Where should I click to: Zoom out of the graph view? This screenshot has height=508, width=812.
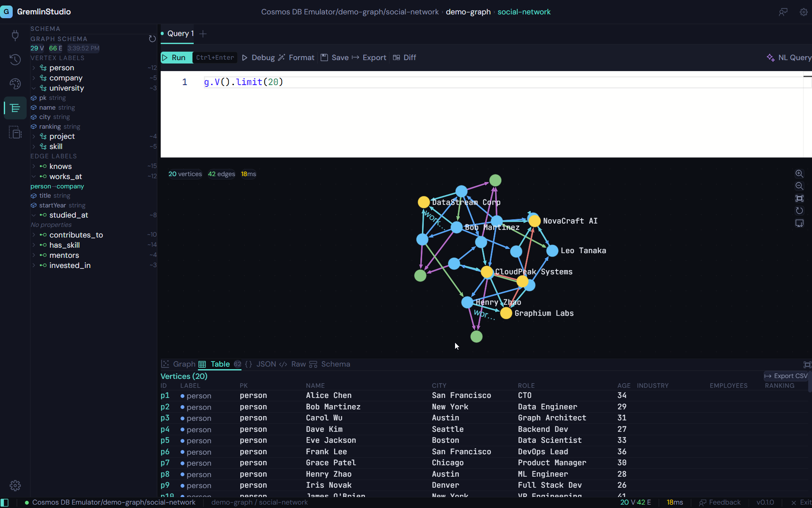[800, 186]
